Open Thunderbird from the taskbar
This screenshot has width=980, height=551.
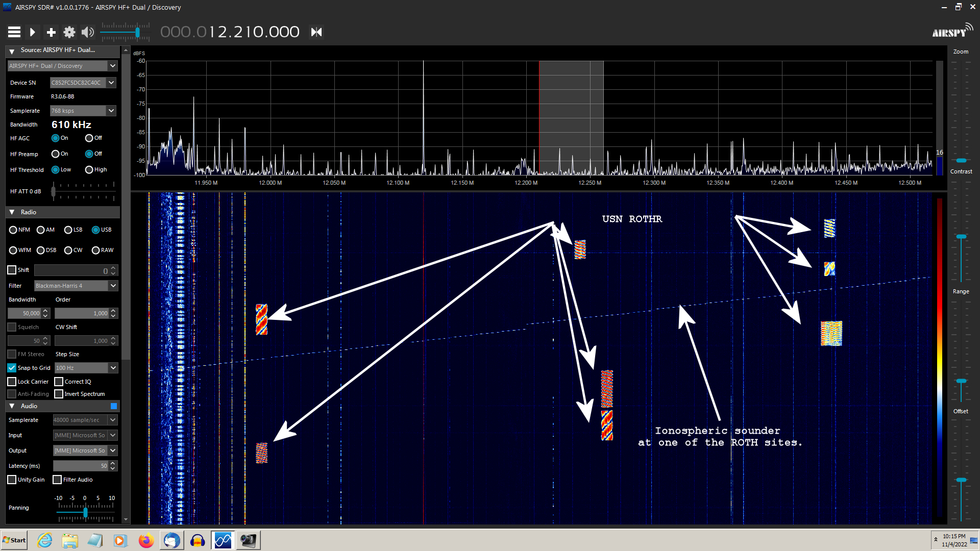(x=171, y=540)
